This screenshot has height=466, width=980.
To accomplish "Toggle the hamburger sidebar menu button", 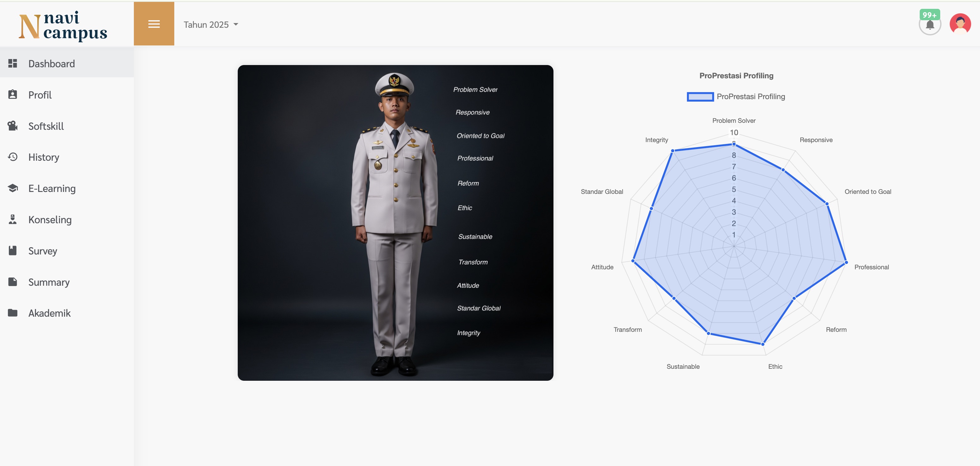I will click(154, 24).
